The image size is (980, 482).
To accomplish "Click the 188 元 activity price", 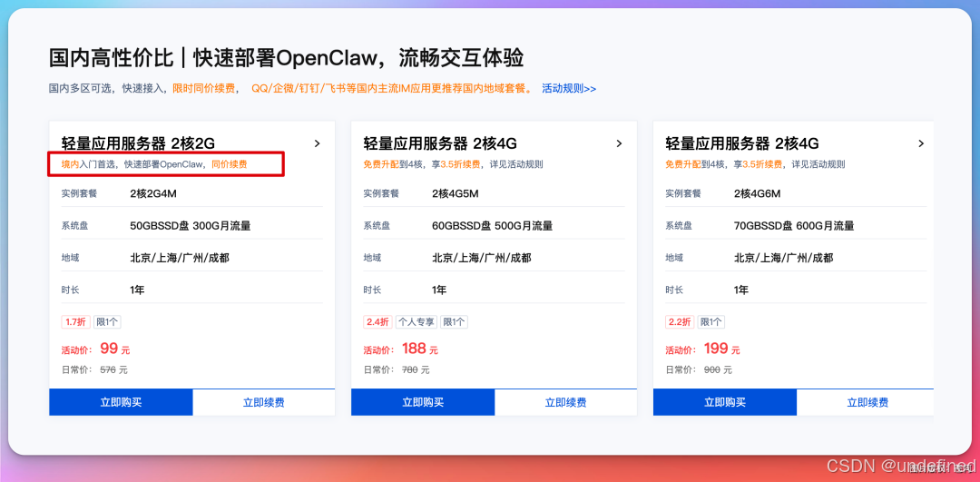I will [x=419, y=349].
